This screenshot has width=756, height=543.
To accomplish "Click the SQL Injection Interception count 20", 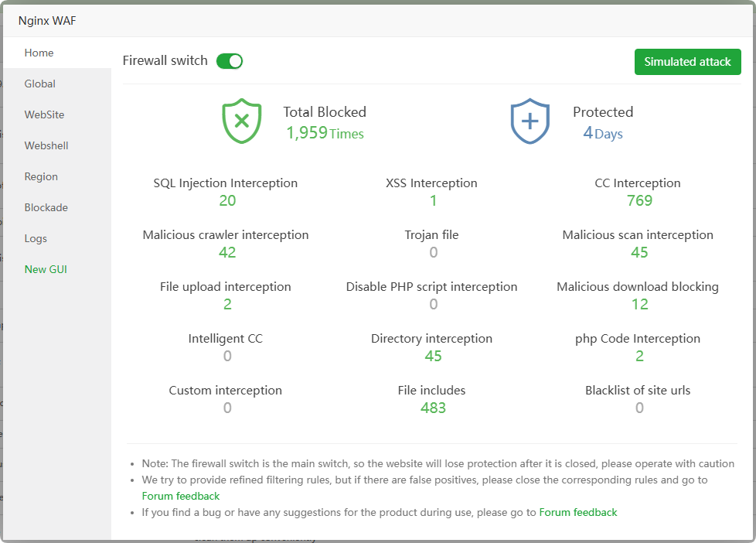I will tap(226, 200).
